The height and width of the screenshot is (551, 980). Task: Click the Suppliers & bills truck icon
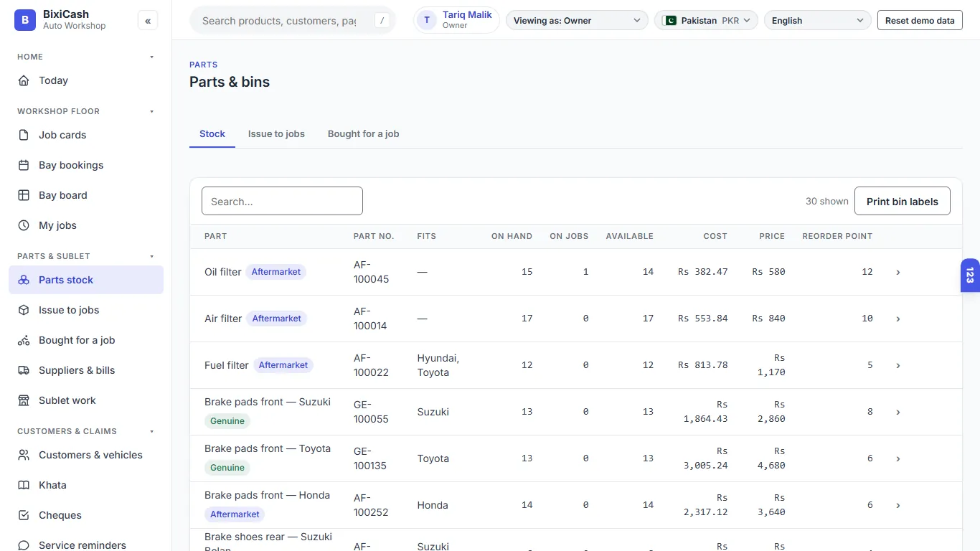click(x=24, y=370)
